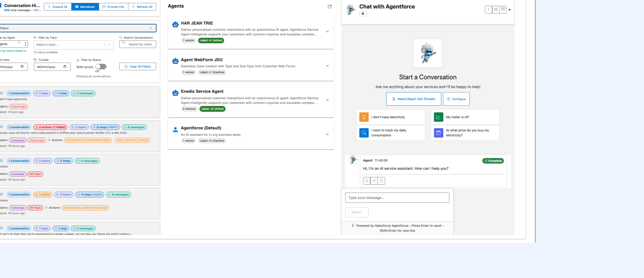The image size is (644, 278).
Task: Copy the agent's message using the clipboard icon
Action: point(381,181)
